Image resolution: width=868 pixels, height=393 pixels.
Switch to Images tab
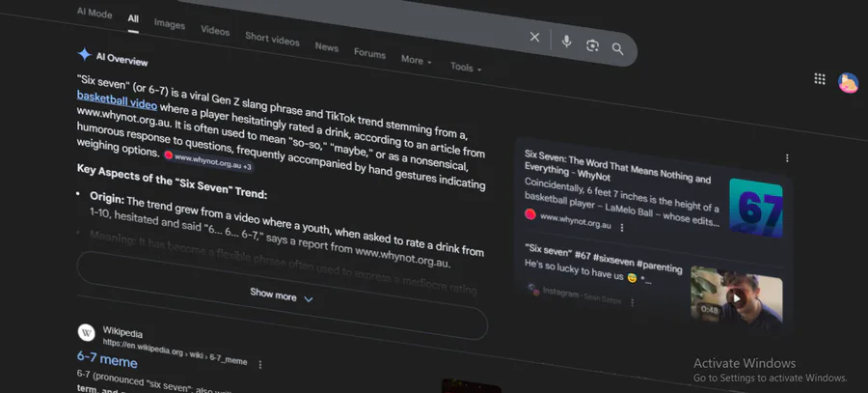[170, 24]
